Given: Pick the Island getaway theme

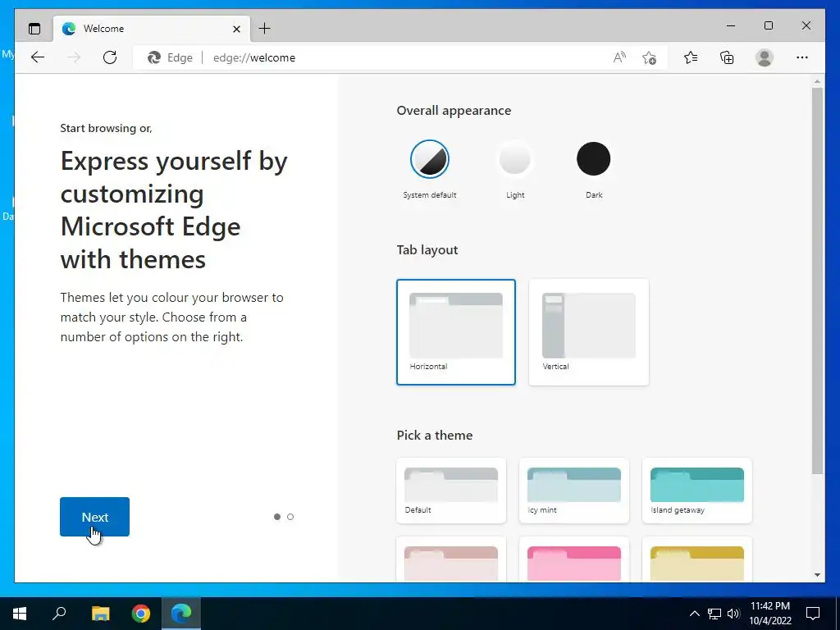Looking at the screenshot, I should click(697, 491).
